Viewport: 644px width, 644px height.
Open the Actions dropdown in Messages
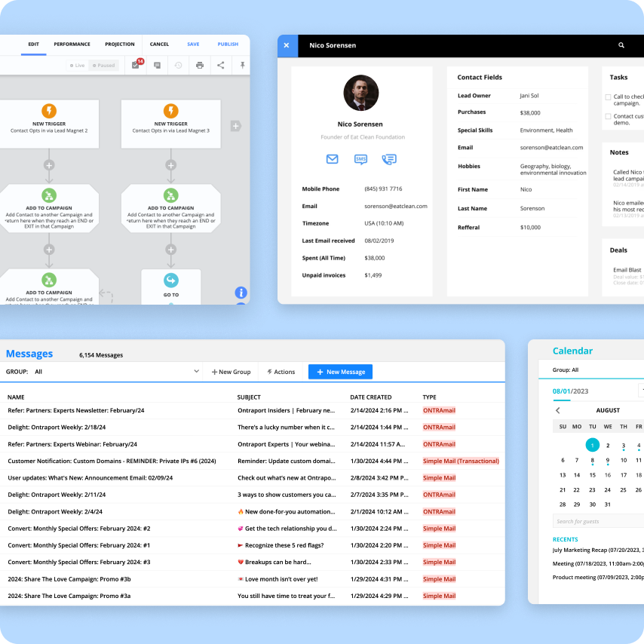pyautogui.click(x=281, y=371)
